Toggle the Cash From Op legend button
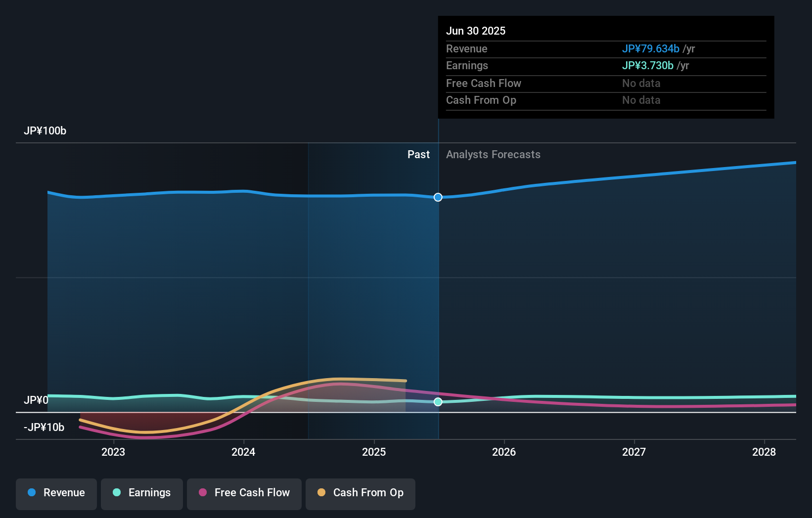Screen dimensions: 812x518 (x=361, y=494)
